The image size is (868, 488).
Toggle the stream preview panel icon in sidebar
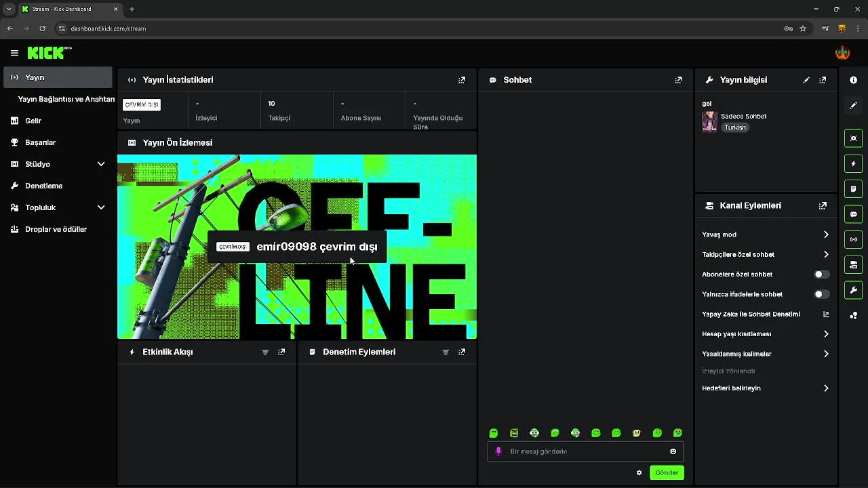[x=853, y=138]
